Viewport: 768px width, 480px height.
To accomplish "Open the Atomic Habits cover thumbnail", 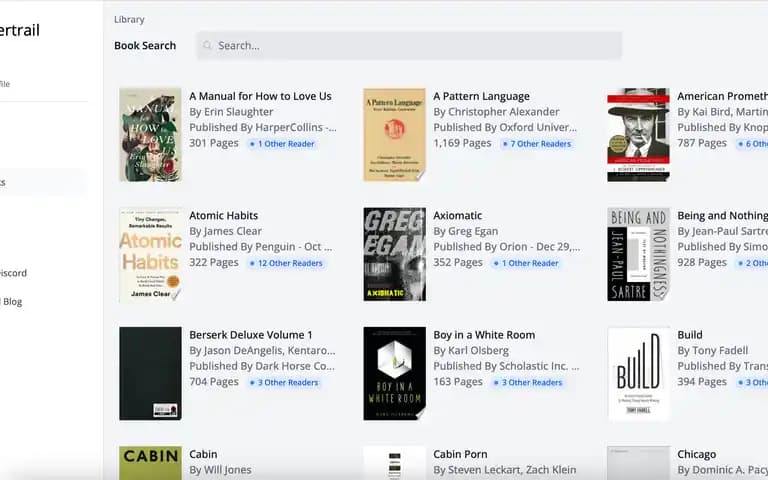I will pyautogui.click(x=150, y=254).
